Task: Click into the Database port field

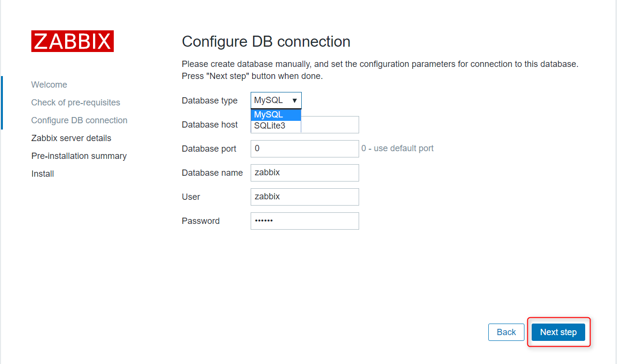Action: click(305, 149)
